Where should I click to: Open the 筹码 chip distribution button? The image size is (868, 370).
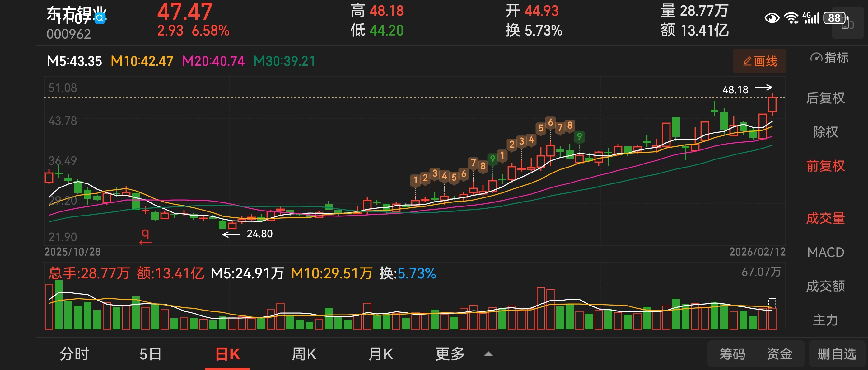[x=732, y=354]
